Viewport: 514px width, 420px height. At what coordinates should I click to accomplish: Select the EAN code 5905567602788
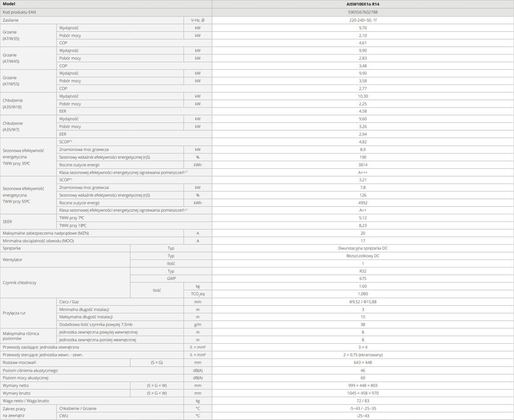click(363, 12)
